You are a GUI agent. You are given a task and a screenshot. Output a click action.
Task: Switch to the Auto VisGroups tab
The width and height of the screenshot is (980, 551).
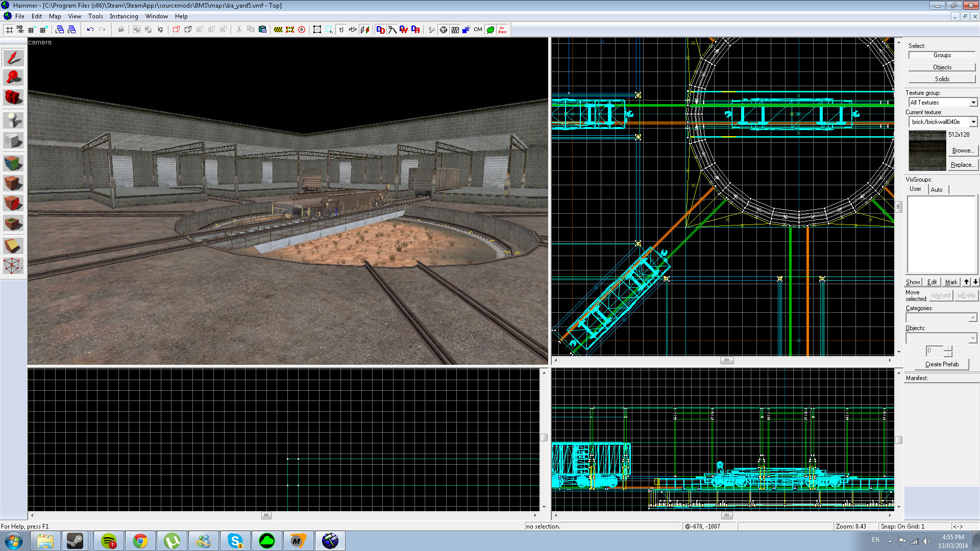coord(937,190)
